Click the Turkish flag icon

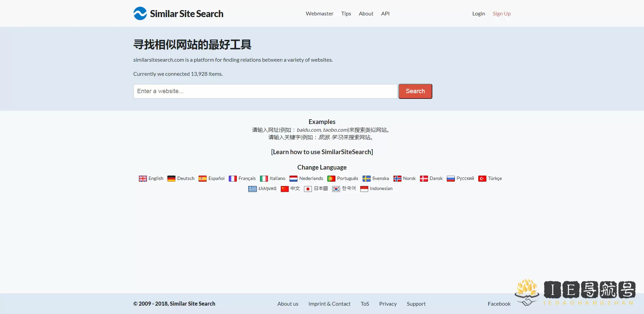pos(482,179)
